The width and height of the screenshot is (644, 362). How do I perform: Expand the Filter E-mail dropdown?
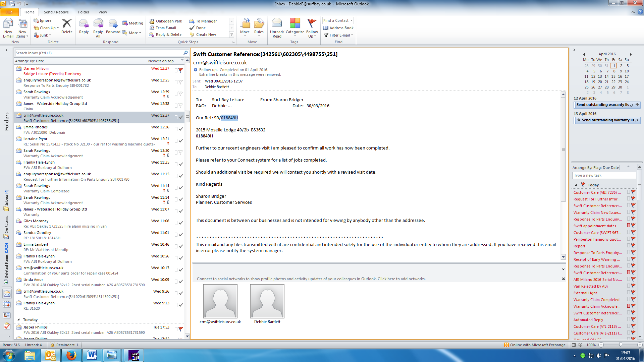pos(339,35)
